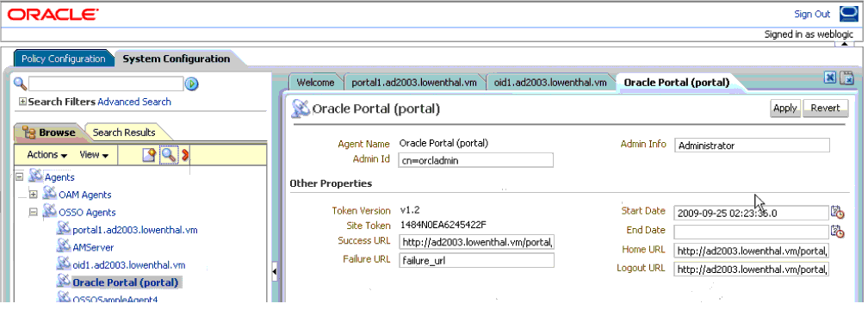This screenshot has width=868, height=310.
Task: Open the Start Date calendar picker
Action: pos(837,212)
